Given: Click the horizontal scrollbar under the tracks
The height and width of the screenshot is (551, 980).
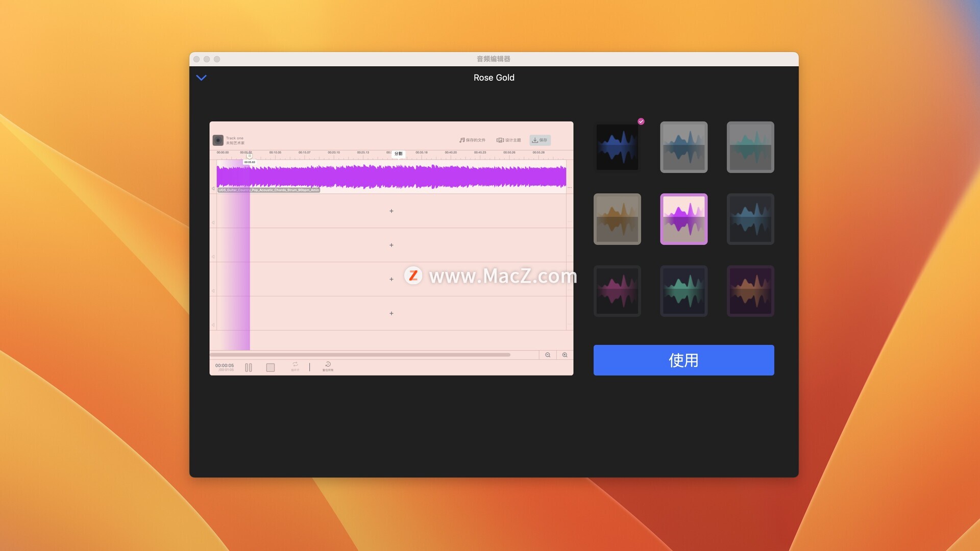Looking at the screenshot, I should (x=360, y=355).
